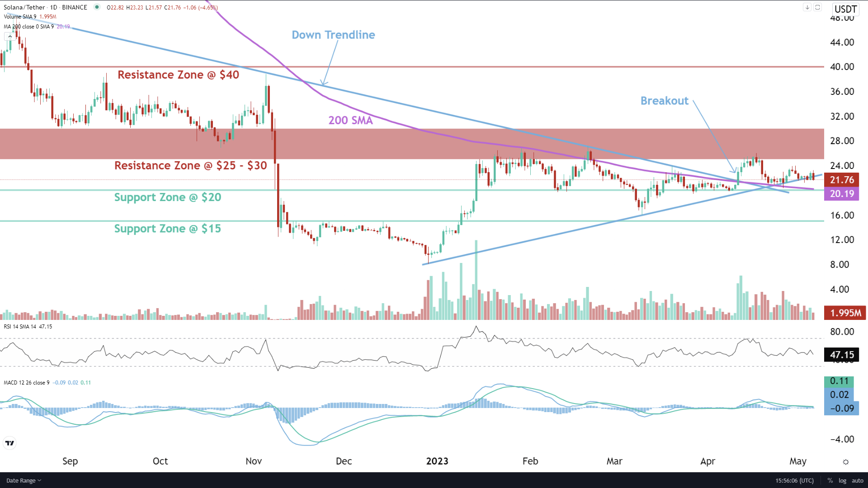Screen dimensions: 868x488
Task: Click the 15:56:06 (UTC) timezone button
Action: point(794,480)
